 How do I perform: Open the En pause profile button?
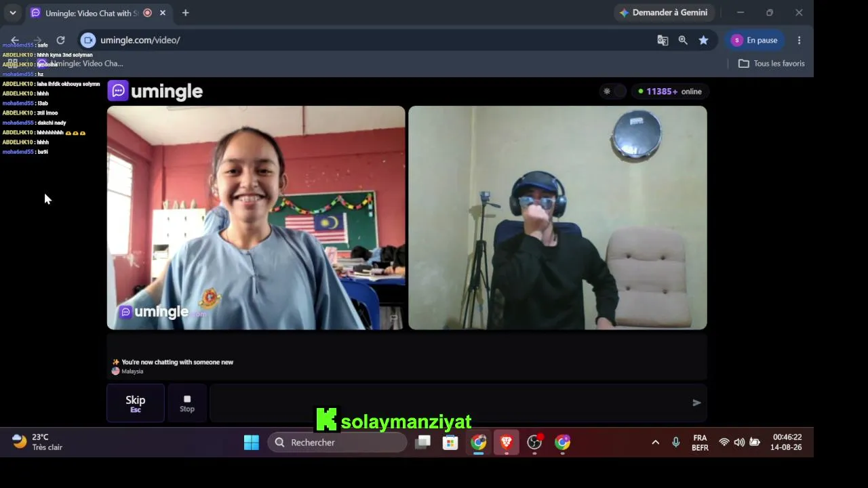[755, 40]
